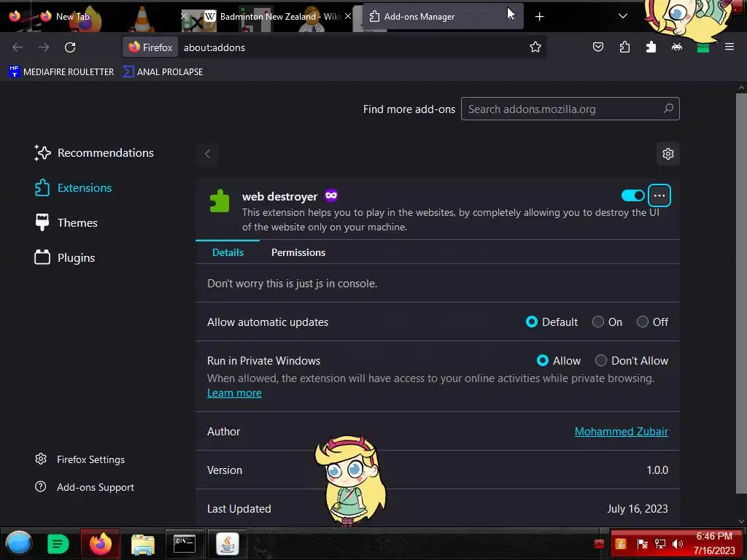Open Recommendations in the sidebar
This screenshot has width=747, height=560.
pos(94,153)
